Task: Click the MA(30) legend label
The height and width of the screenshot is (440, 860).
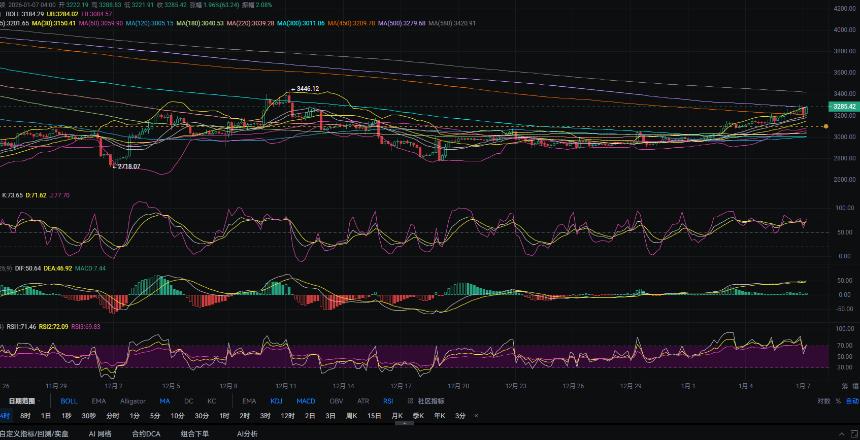Action: tap(55, 24)
